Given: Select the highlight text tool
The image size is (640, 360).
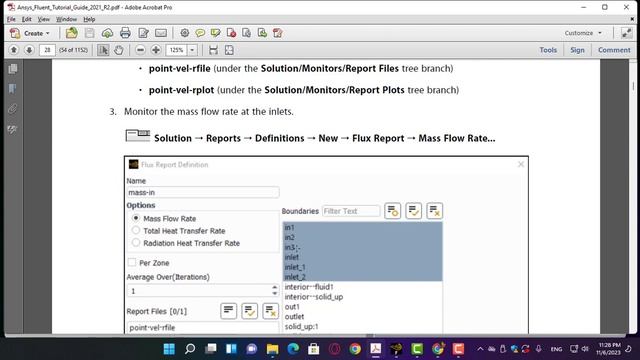Looking at the screenshot, I should 216,33.
